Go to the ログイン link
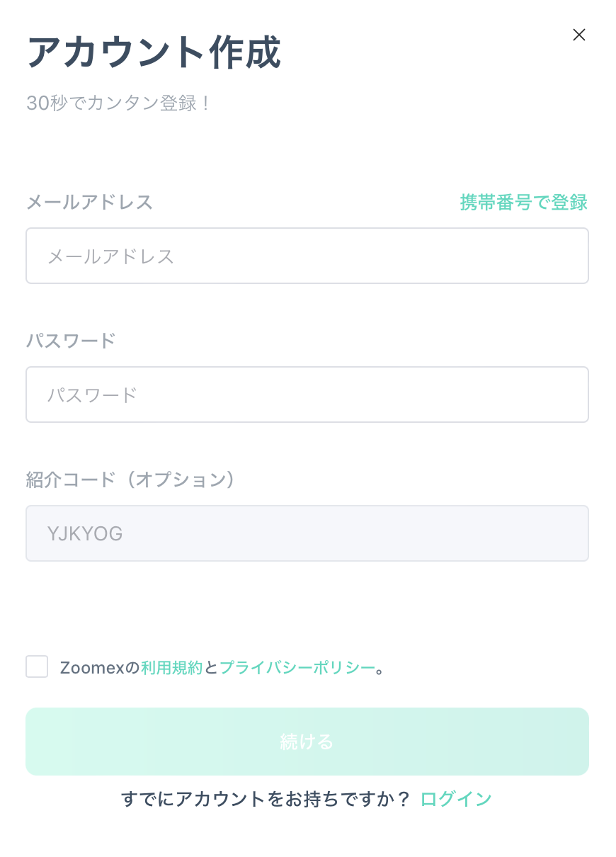The width and height of the screenshot is (616, 857). (456, 799)
